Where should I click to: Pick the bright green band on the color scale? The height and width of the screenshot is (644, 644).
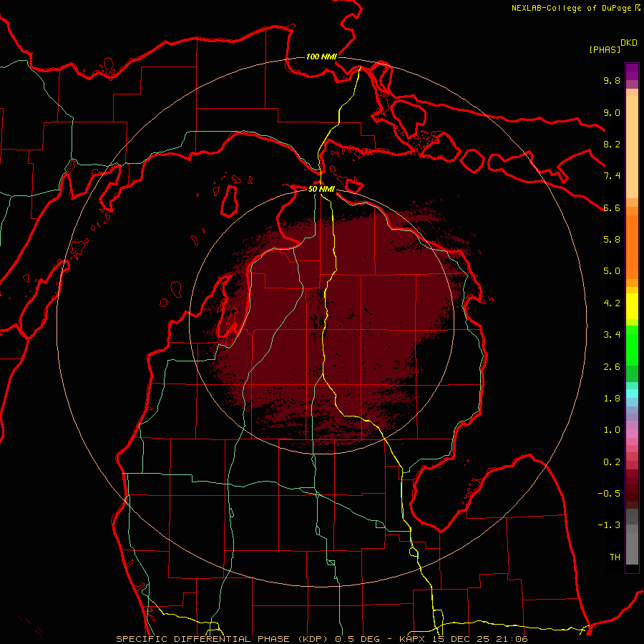pos(632,345)
